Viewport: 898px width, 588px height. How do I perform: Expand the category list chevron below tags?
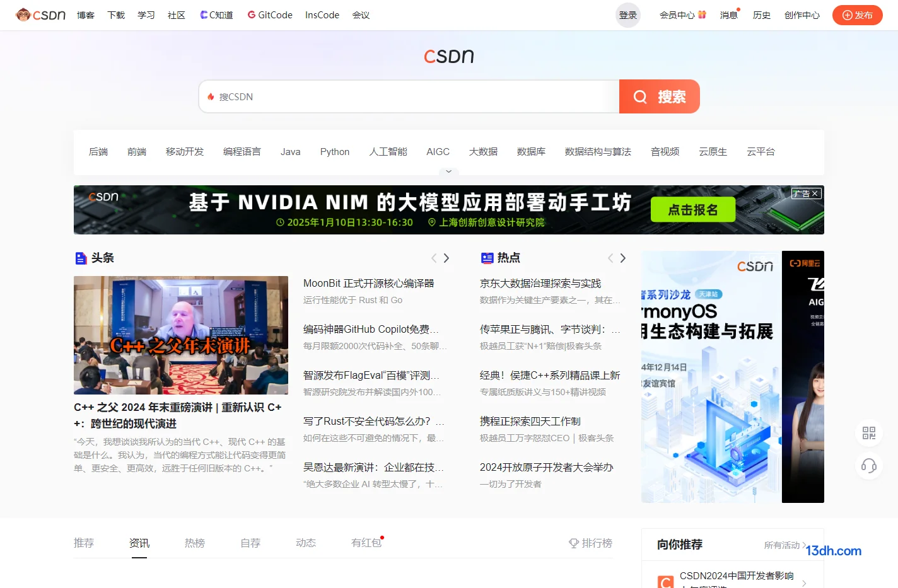click(x=448, y=171)
